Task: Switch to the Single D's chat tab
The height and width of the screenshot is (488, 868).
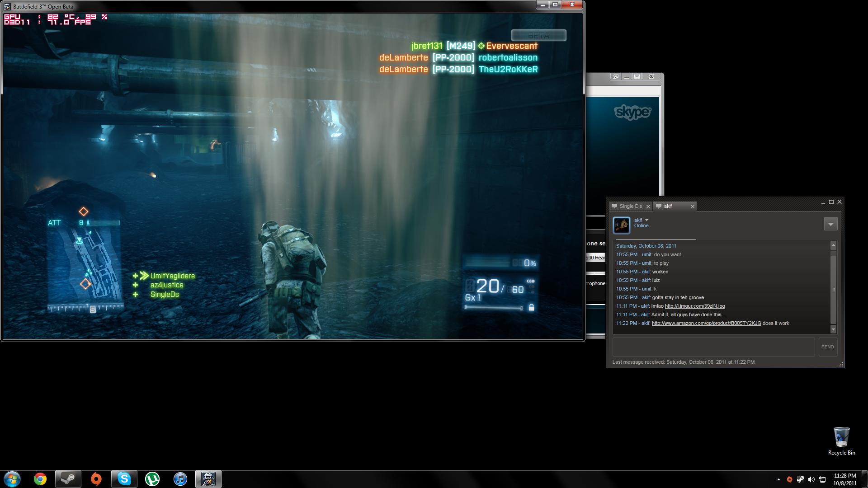Action: coord(630,206)
